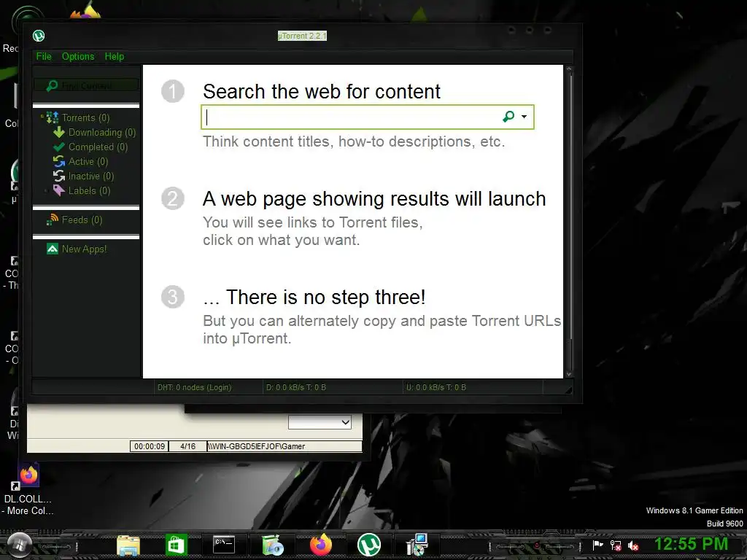Open the Options menu
Image resolution: width=747 pixels, height=560 pixels.
[78, 56]
